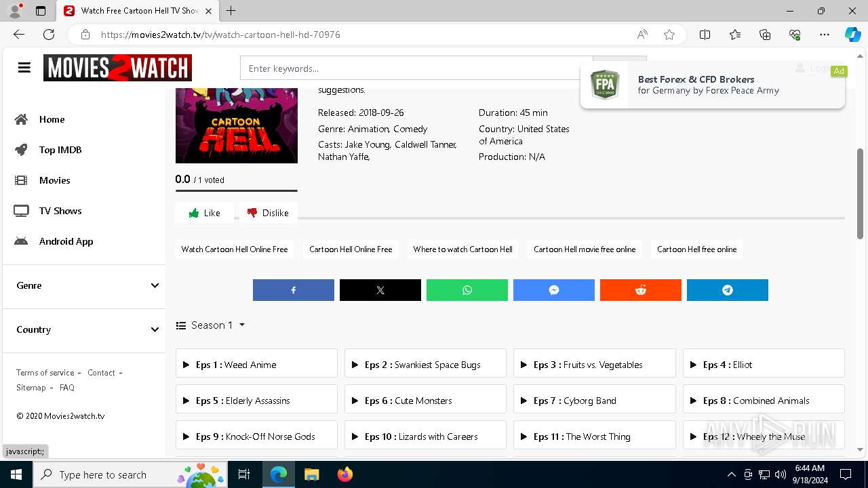This screenshot has width=868, height=488.
Task: Play Eps 3: Fruits vs. Vegetables
Action: 595,363
